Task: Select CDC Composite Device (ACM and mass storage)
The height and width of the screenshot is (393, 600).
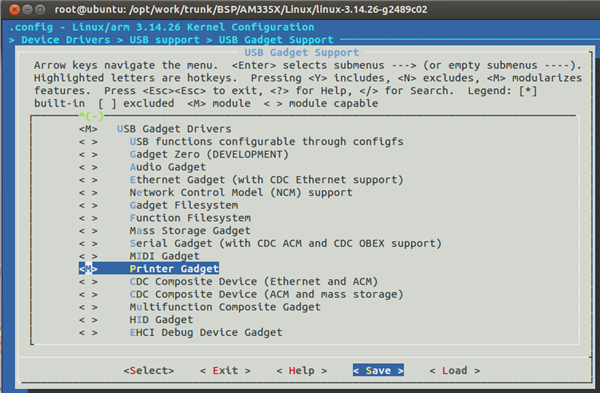Action: coord(266,294)
